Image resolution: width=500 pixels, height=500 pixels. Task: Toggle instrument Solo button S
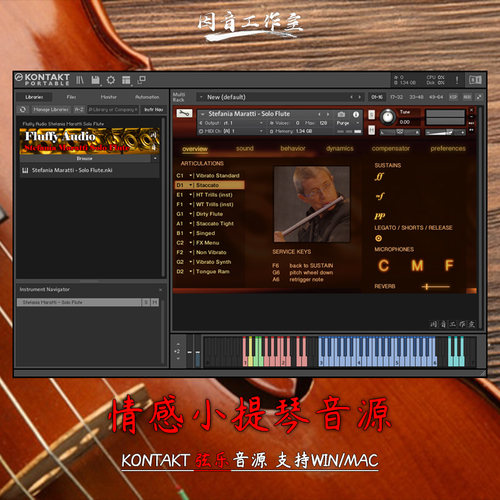point(371,115)
